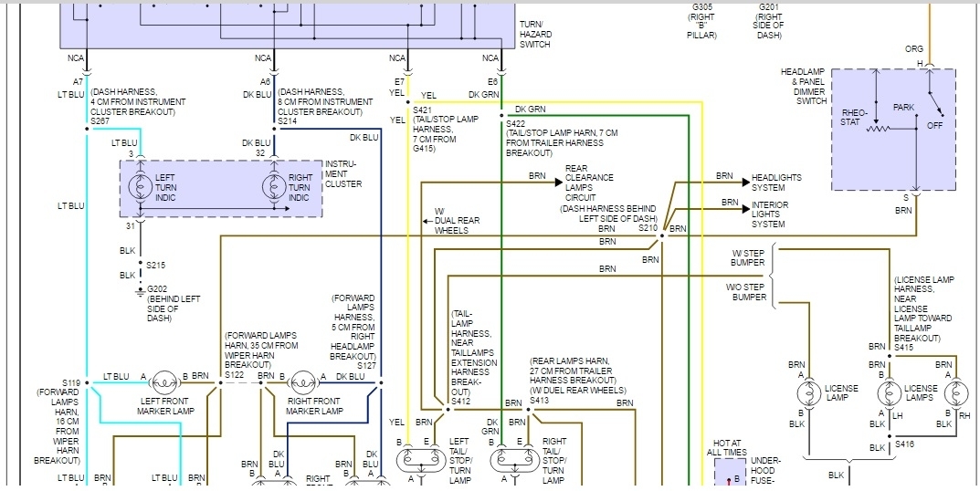Viewport: 980px width, 491px height.
Task: Click the S412 splice label
Action: point(460,401)
